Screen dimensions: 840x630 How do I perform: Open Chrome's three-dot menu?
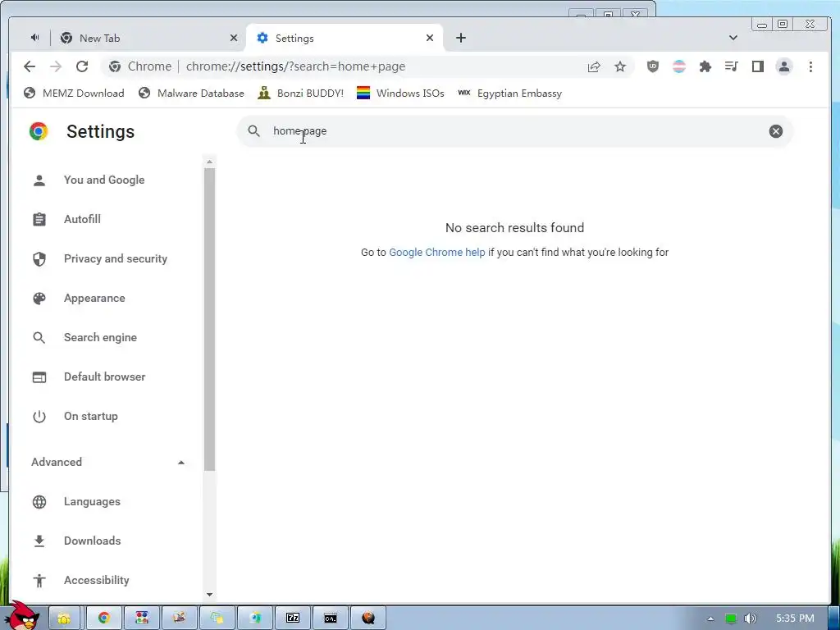[x=810, y=66]
